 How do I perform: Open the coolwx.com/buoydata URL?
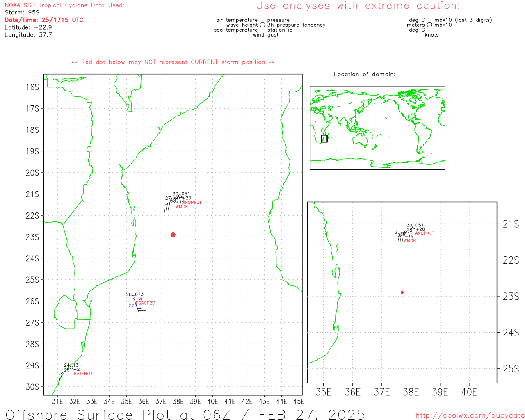coord(470,415)
